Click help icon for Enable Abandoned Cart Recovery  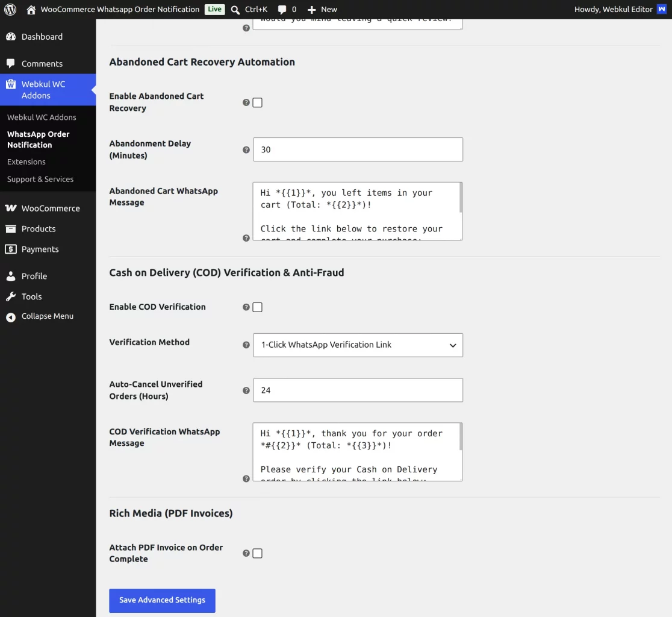click(x=246, y=102)
